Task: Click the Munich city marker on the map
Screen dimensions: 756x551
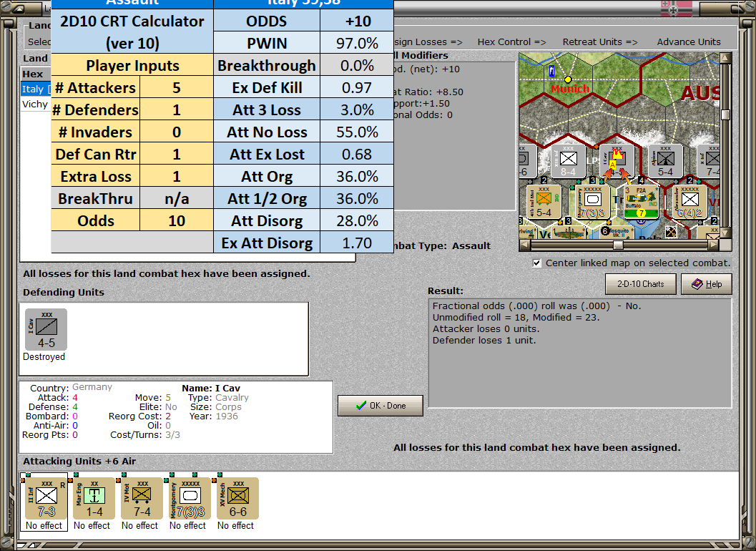Action: 568,79
